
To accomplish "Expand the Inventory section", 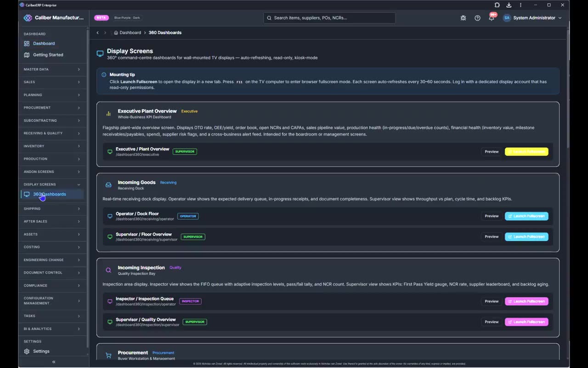I will pyautogui.click(x=52, y=146).
